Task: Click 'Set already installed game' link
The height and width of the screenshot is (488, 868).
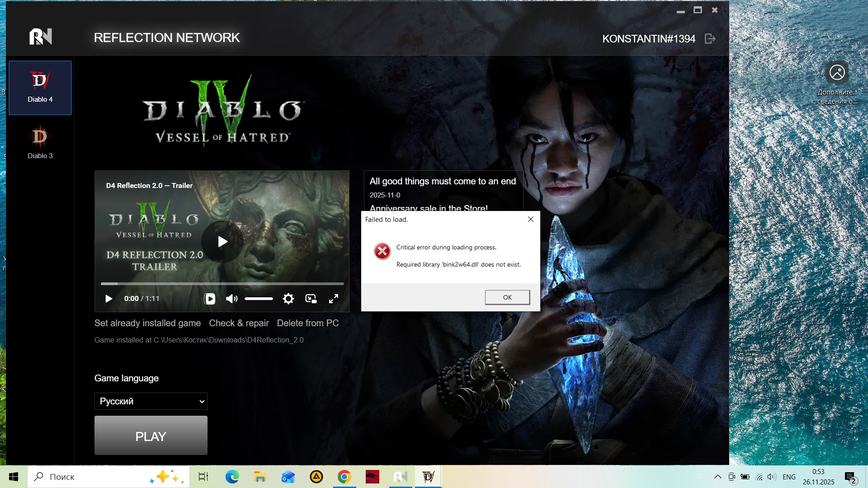Action: pyautogui.click(x=147, y=323)
